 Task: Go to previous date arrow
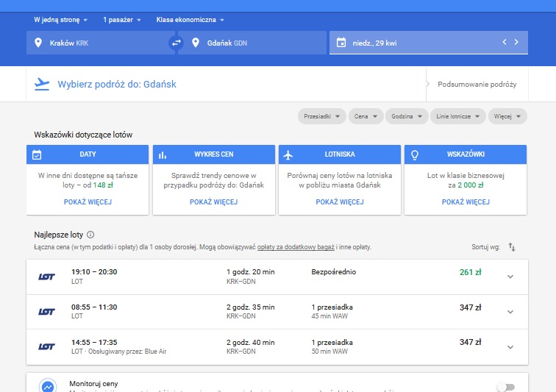tap(505, 42)
